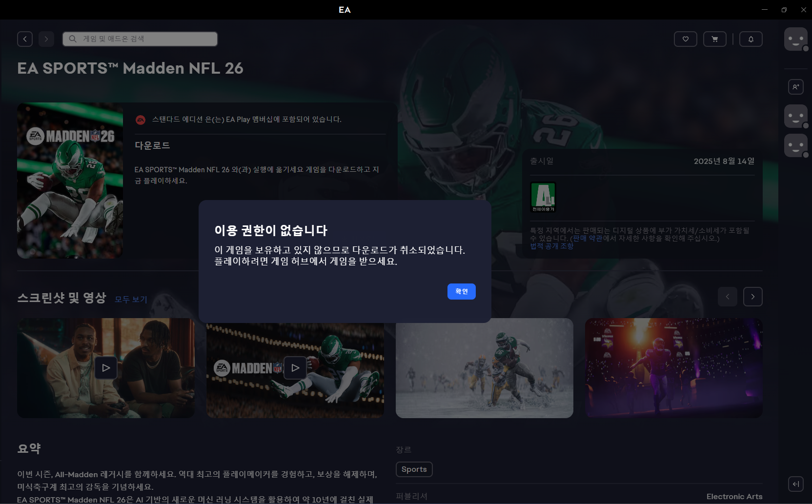Image resolution: width=812 pixels, height=504 pixels.
Task: Show next screenshots with right chevron
Action: (752, 297)
